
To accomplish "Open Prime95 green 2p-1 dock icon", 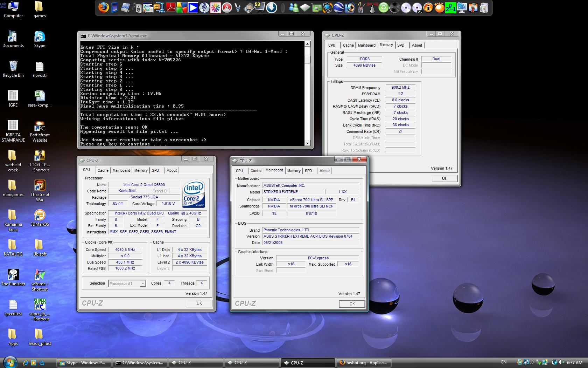I will pyautogui.click(x=450, y=8).
